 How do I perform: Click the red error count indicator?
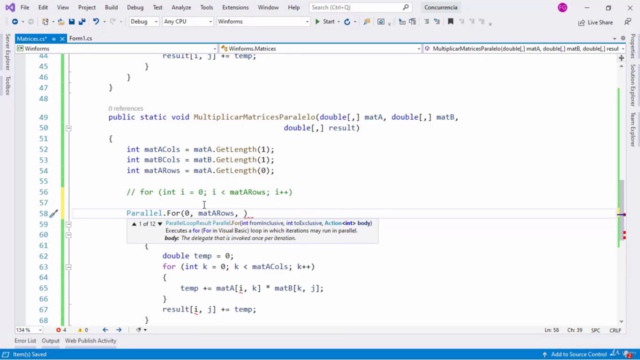point(61,330)
